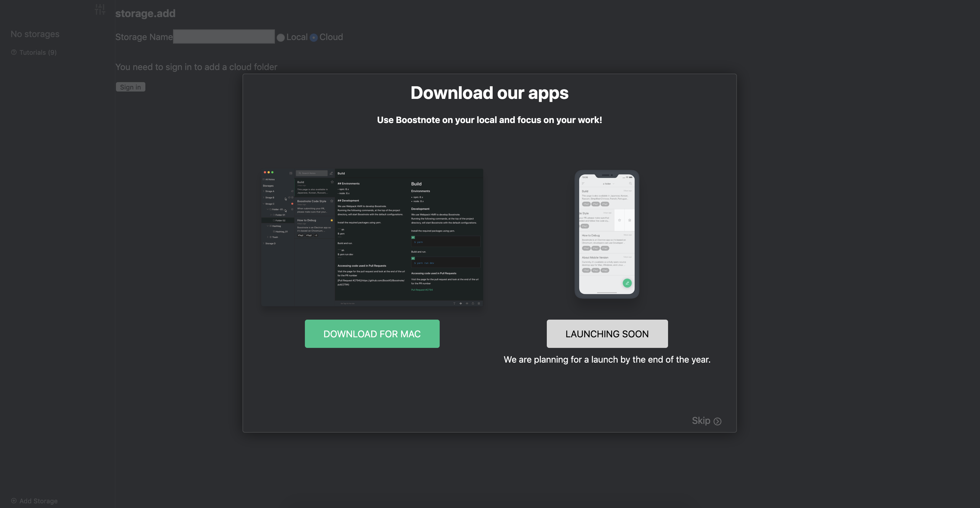Image resolution: width=980 pixels, height=508 pixels.
Task: Click the mobile phone app preview image
Action: [x=607, y=234]
